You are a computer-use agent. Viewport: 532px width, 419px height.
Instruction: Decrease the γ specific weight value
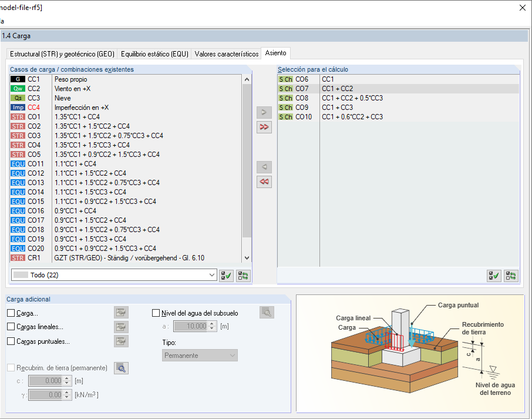(x=67, y=397)
